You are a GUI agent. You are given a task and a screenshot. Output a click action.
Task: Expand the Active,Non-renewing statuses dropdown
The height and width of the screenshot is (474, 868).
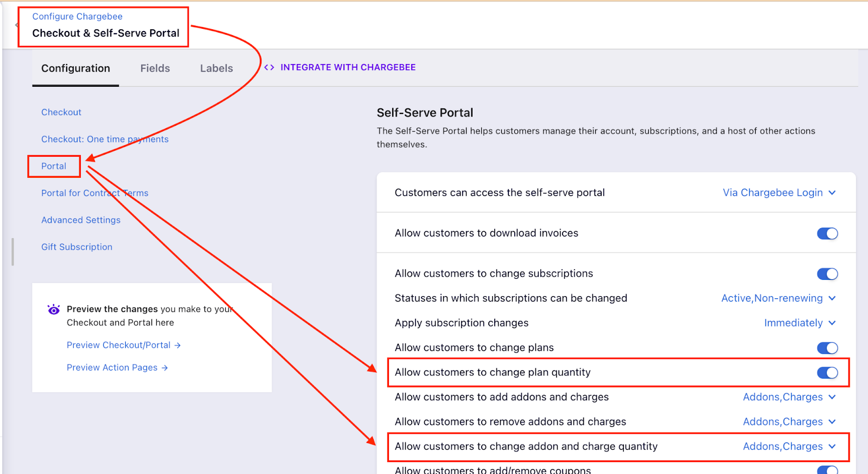click(x=778, y=298)
